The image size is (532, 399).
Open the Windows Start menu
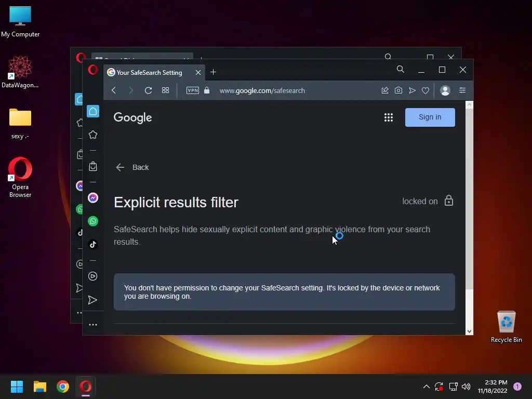click(x=17, y=387)
